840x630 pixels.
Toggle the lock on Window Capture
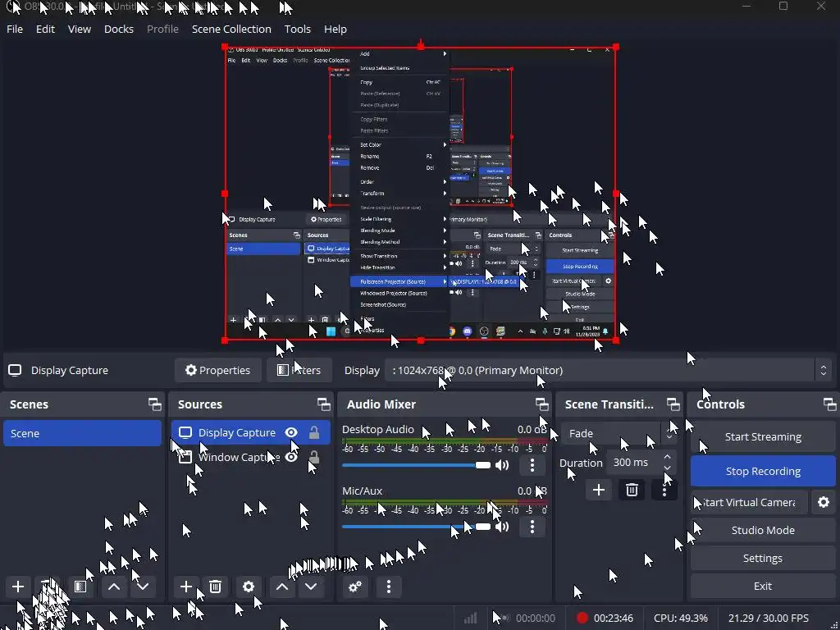pyautogui.click(x=314, y=458)
